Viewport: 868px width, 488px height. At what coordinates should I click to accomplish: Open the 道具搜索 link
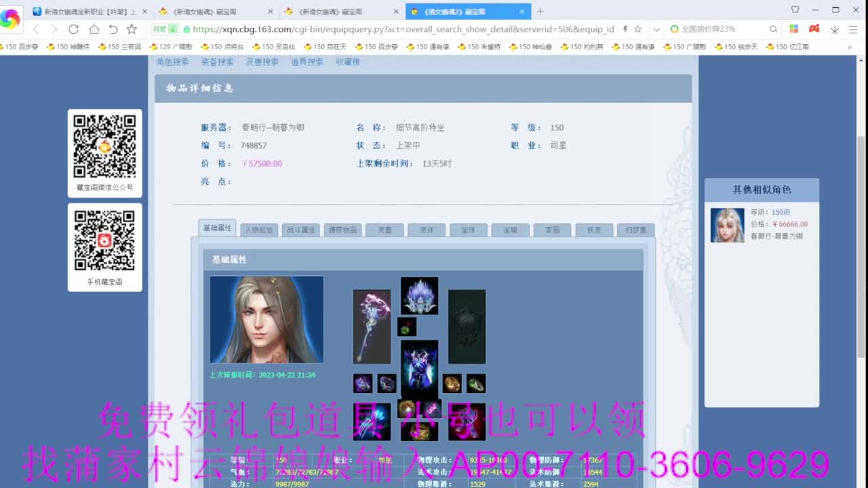point(307,62)
